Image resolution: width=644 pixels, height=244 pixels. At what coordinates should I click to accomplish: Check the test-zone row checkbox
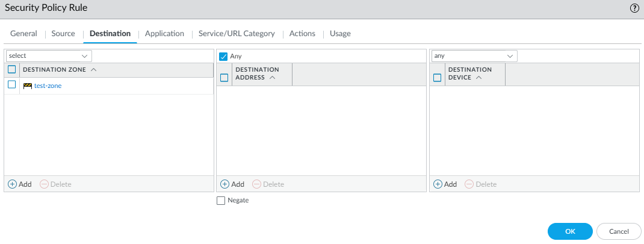(x=12, y=85)
